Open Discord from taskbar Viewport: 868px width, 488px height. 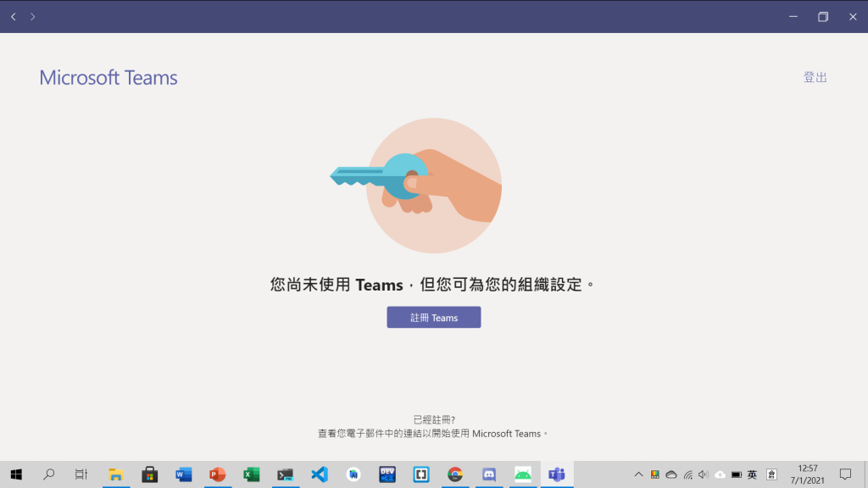489,474
